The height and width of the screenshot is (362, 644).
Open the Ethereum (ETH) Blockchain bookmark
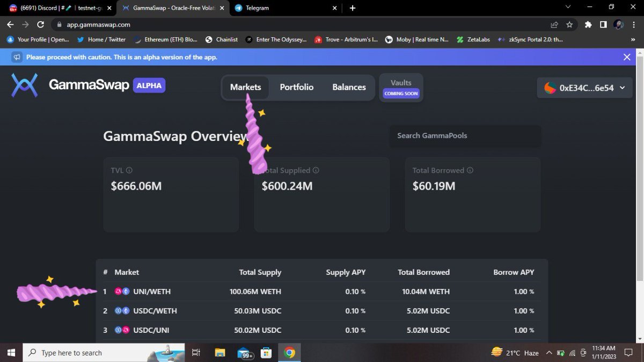coord(165,39)
